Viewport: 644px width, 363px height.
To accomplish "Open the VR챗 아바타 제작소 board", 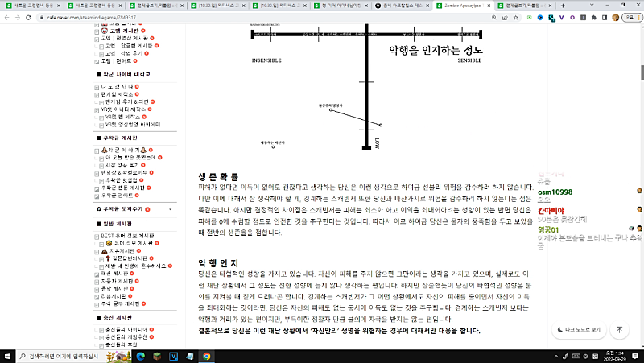I will 123,109.
